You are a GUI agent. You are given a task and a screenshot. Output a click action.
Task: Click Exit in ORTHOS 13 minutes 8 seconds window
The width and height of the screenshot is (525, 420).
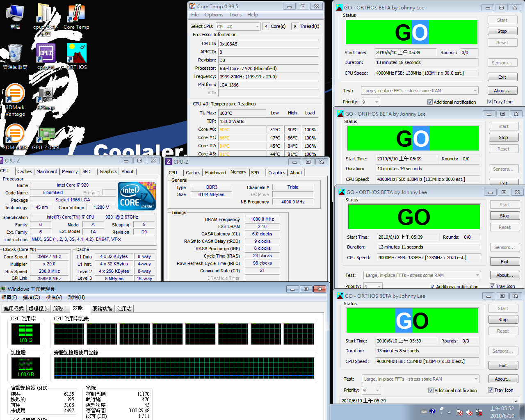(x=503, y=365)
